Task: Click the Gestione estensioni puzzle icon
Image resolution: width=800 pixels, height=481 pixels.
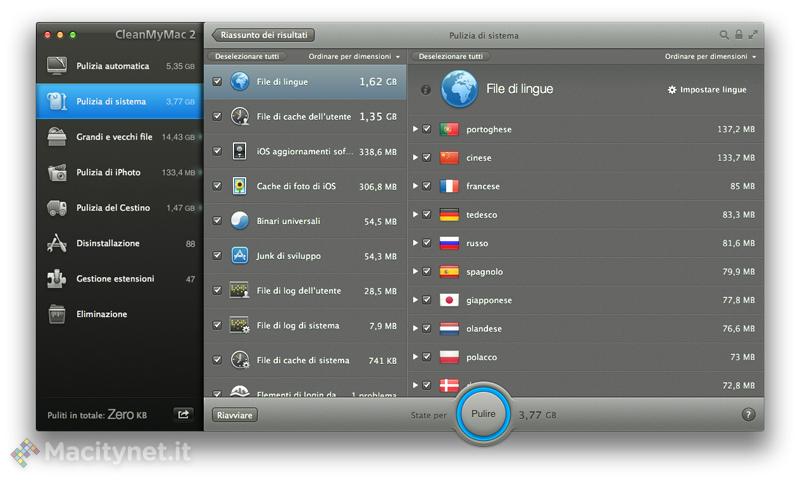Action: (57, 279)
